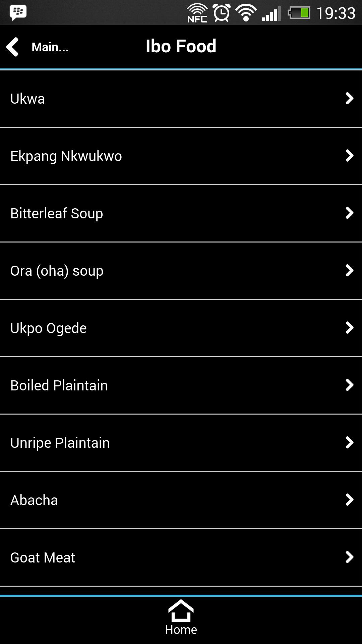This screenshot has height=644, width=362.
Task: Tap the Home icon in bottom bar
Action: coord(181,618)
